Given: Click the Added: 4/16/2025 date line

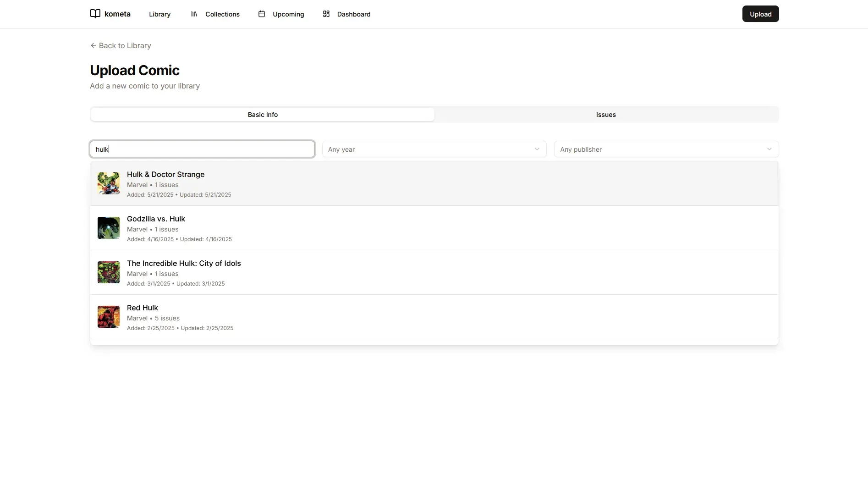Looking at the screenshot, I should point(179,239).
